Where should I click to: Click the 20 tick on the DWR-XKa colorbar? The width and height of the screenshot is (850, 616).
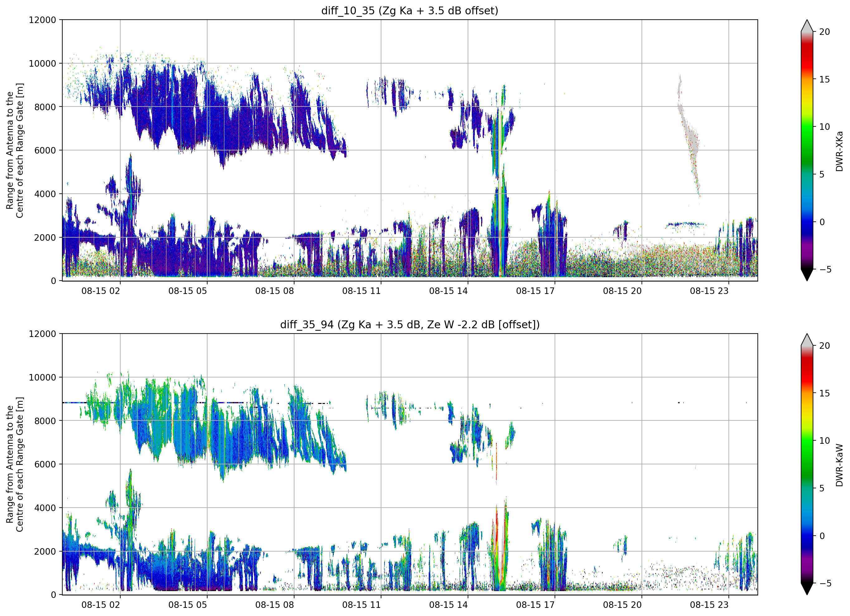click(x=824, y=32)
